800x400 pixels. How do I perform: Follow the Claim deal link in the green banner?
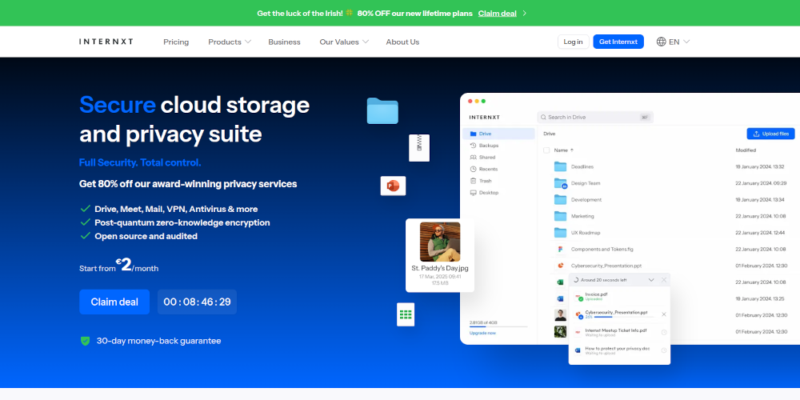pos(497,13)
